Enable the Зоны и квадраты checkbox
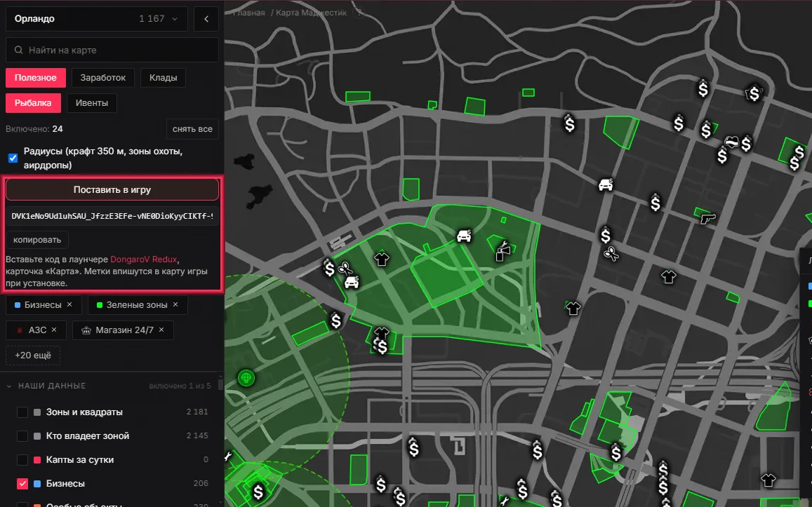This screenshot has width=812, height=507. [x=22, y=412]
